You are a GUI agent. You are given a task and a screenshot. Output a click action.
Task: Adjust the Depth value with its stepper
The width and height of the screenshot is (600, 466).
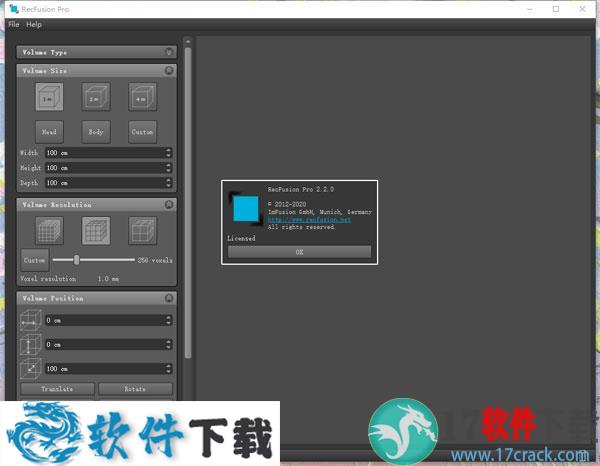(x=168, y=182)
